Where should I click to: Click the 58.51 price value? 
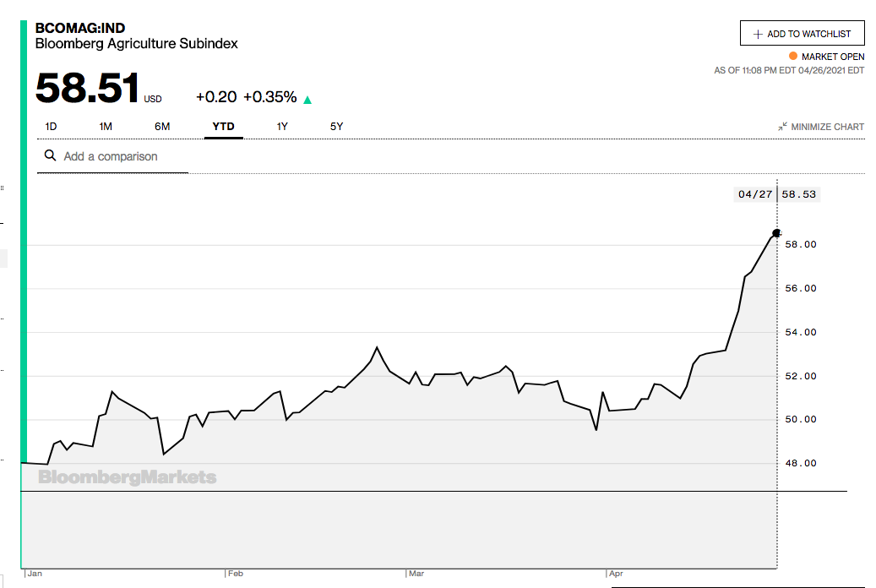(x=87, y=88)
